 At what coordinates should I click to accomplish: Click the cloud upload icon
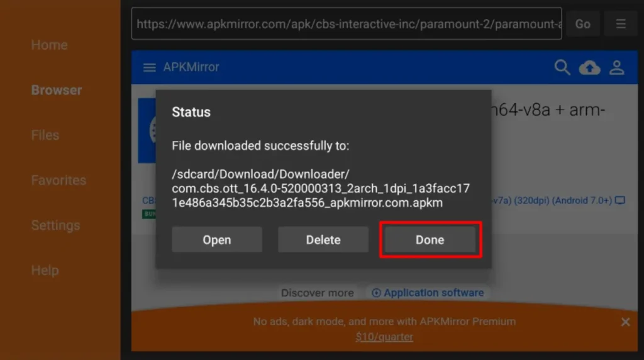tap(589, 68)
